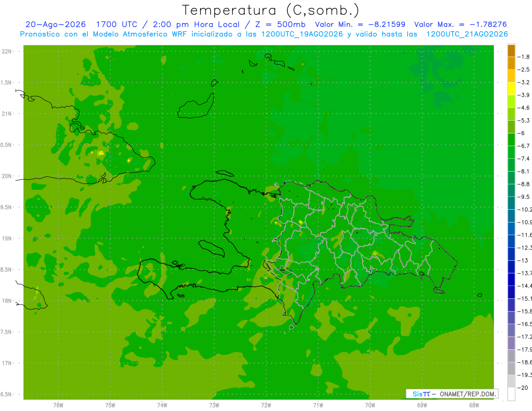Select the yellow swatch between -3.2 and -3.9

coord(511,89)
